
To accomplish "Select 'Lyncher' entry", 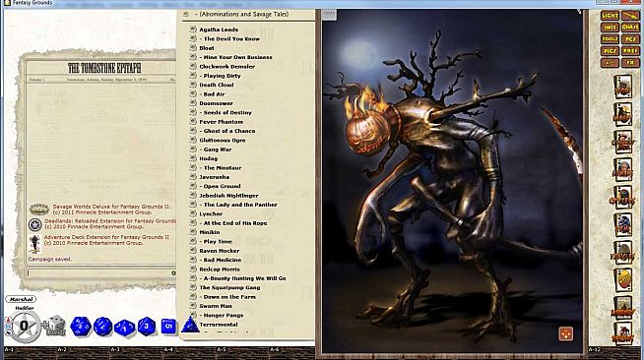I will [211, 214].
